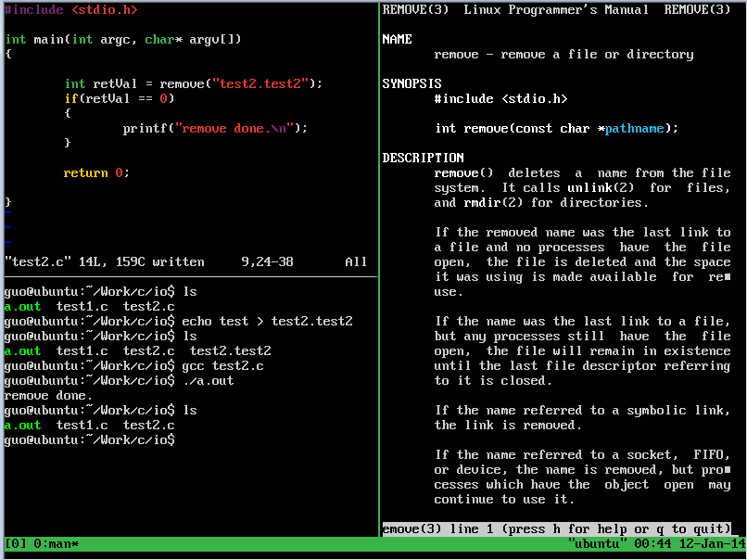This screenshot has width=747, height=560.
Task: Click 'remove - remove a file or directory' line
Action: (x=563, y=55)
